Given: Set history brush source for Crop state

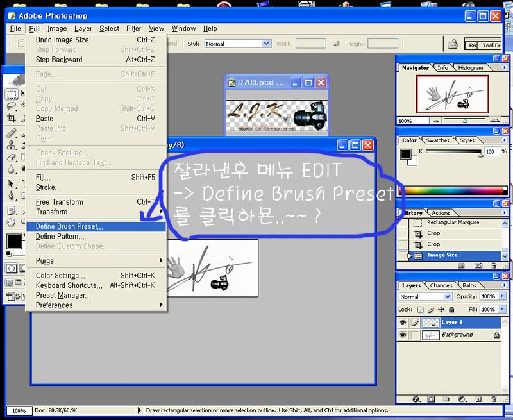Looking at the screenshot, I should pyautogui.click(x=403, y=233).
